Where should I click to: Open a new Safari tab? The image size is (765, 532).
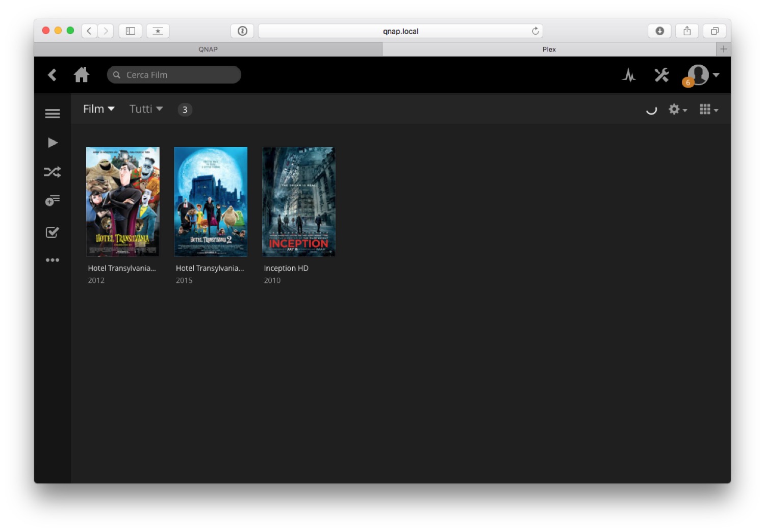[x=724, y=49]
